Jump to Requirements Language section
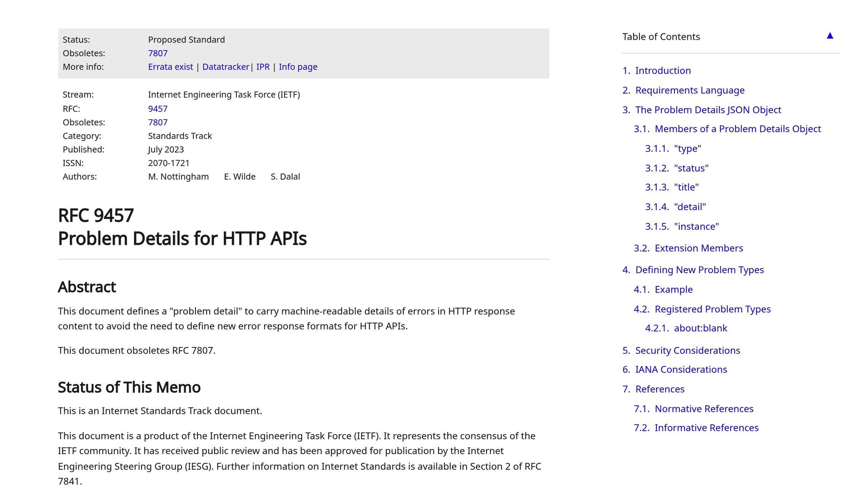 click(x=689, y=90)
